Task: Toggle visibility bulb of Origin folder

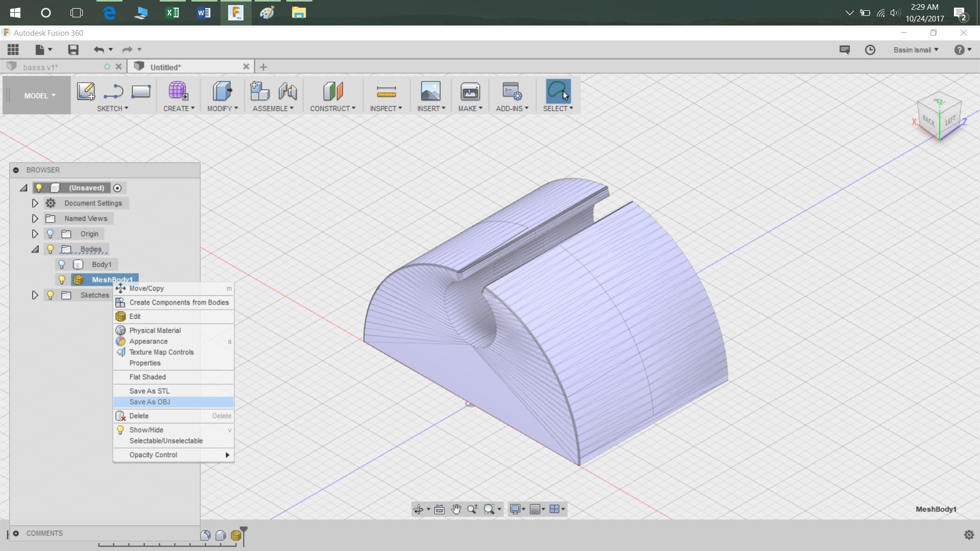Action: 51,234
